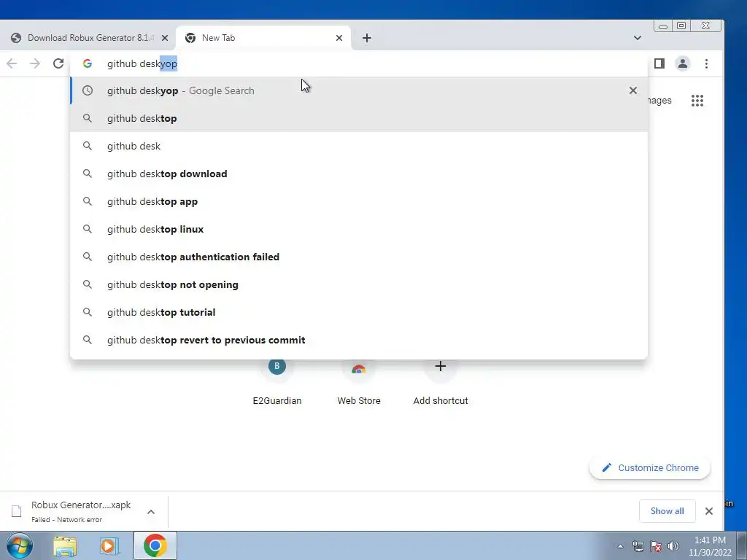
Task: Launch Windows Media Player from the taskbar
Action: (x=109, y=546)
